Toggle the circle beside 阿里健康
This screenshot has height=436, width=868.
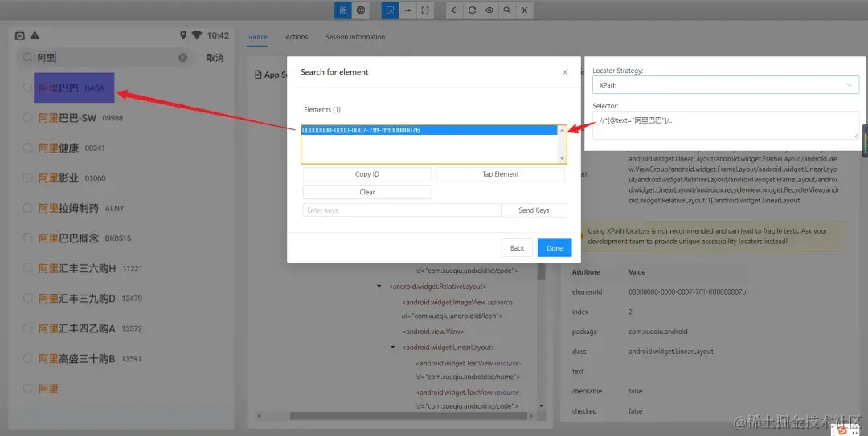point(27,147)
